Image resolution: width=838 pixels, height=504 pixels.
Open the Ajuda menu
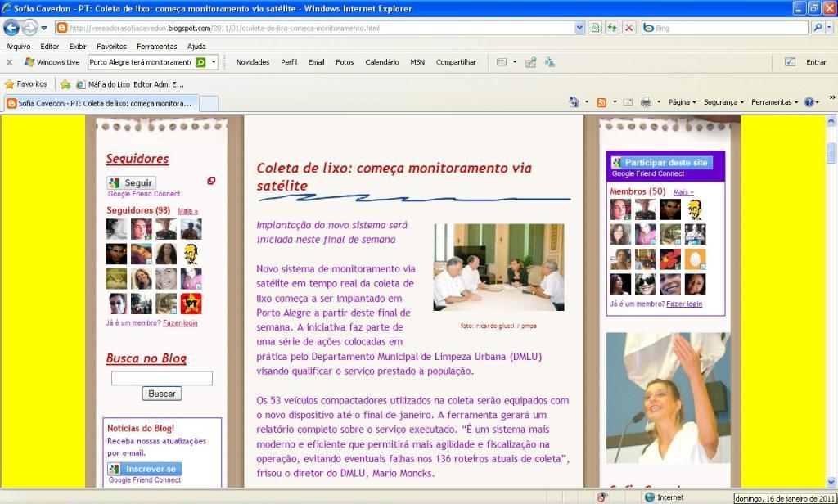[x=196, y=47]
